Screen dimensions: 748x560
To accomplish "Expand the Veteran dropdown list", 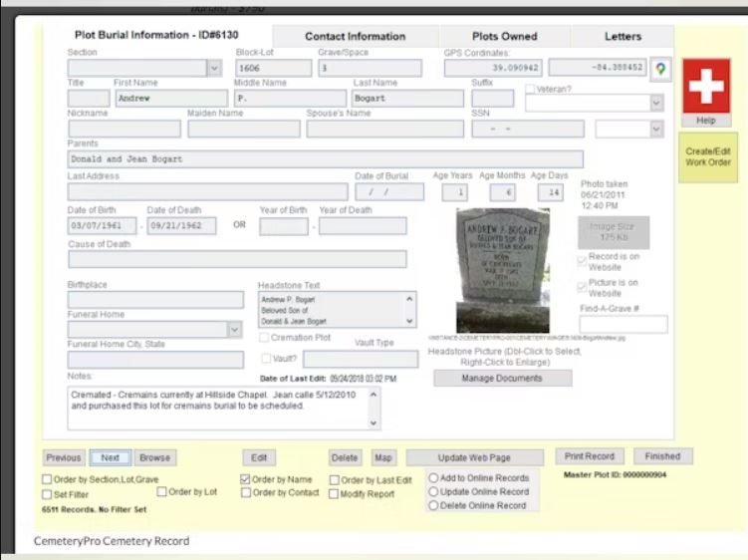I will 656,103.
